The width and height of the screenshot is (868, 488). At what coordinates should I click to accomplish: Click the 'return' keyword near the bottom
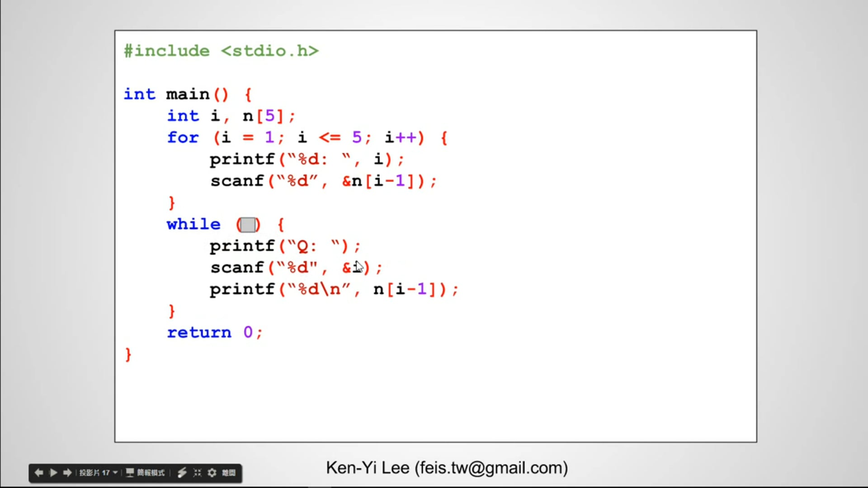(199, 333)
